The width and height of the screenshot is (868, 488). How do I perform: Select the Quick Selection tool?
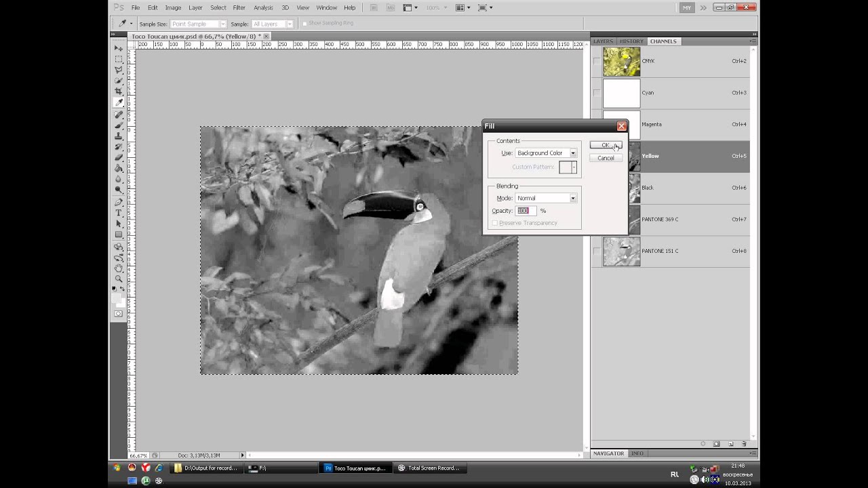tap(119, 81)
